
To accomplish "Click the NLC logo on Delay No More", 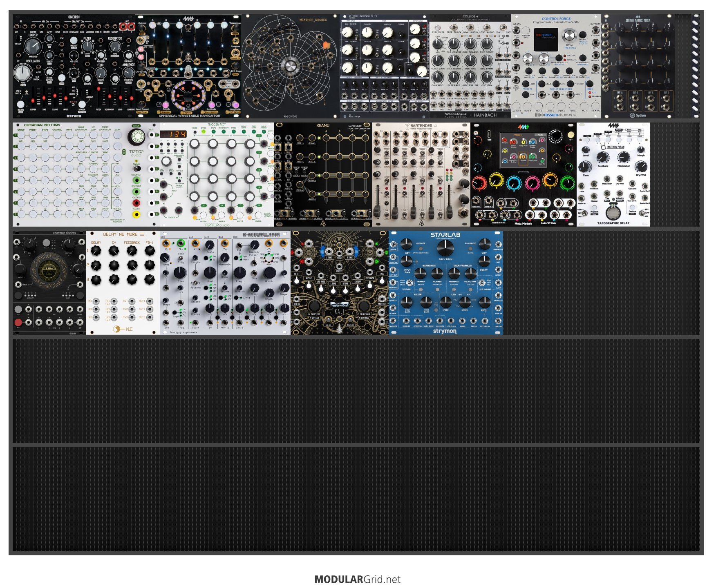I will click(x=123, y=329).
